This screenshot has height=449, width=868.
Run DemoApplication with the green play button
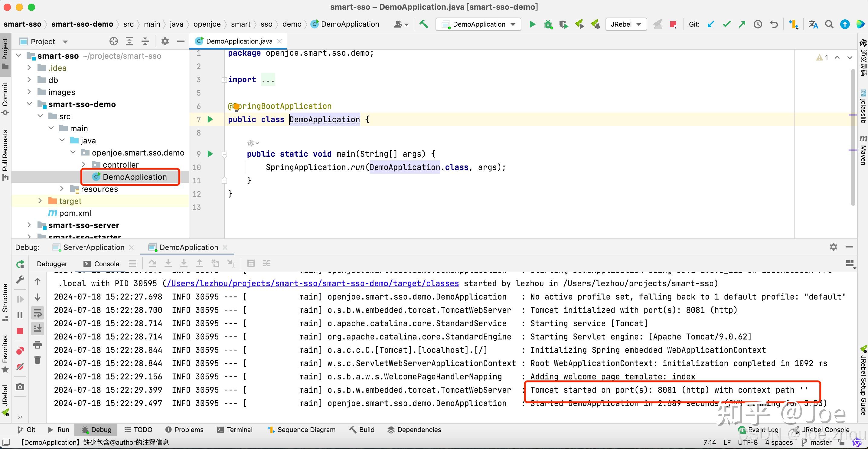[x=532, y=24]
